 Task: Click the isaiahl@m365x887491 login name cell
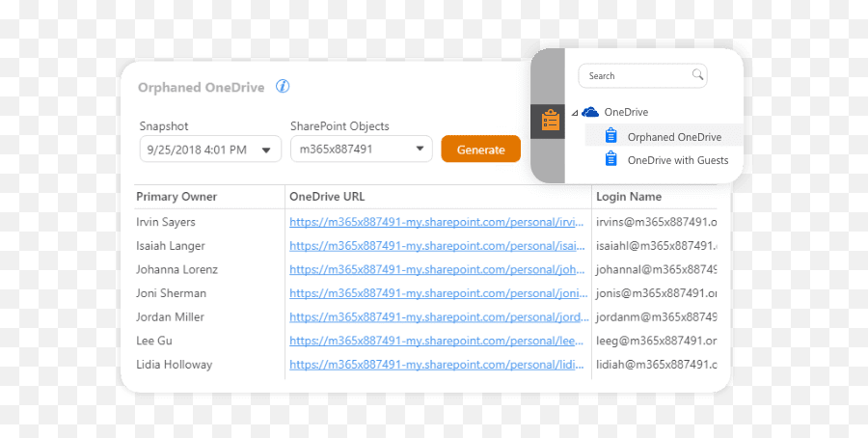(657, 246)
